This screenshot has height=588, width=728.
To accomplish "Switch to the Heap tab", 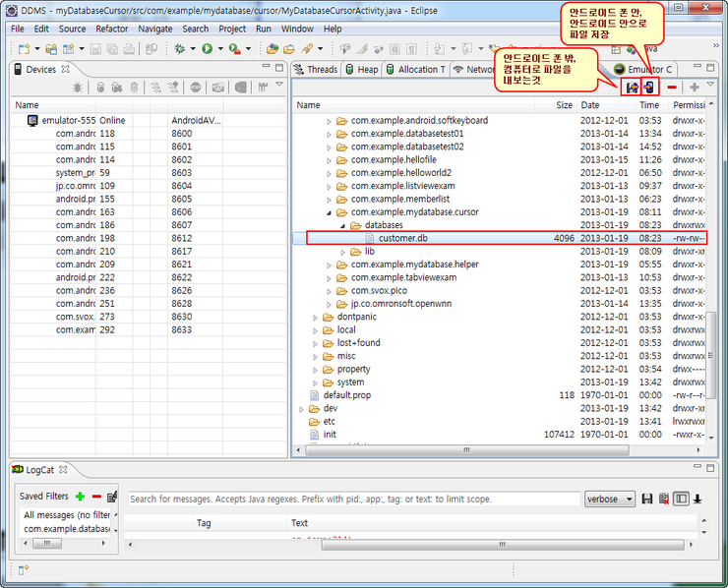I will point(362,69).
